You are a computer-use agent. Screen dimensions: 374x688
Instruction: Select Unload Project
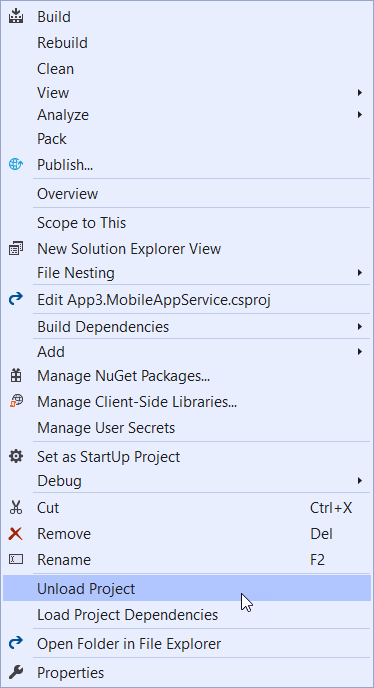(x=187, y=588)
